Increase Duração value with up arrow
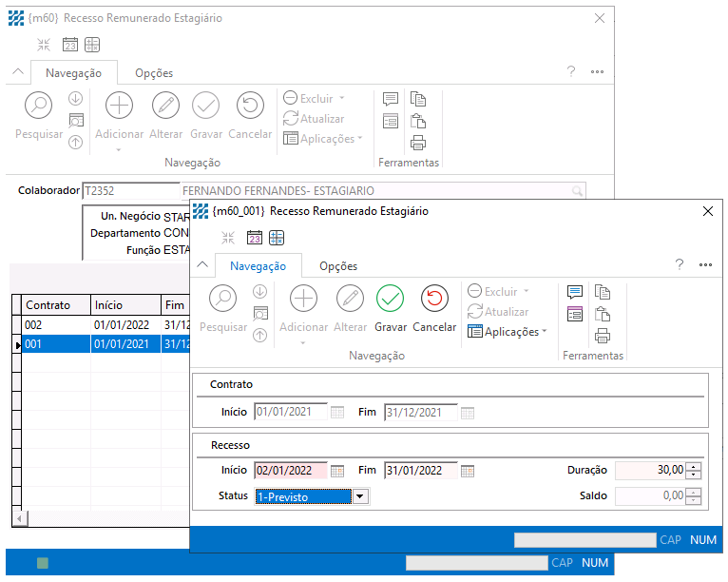 click(694, 466)
